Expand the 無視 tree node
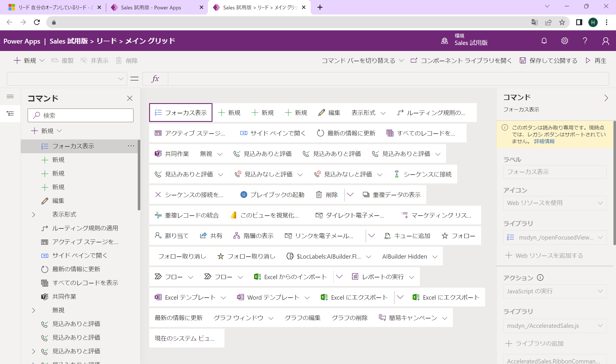 [34, 310]
